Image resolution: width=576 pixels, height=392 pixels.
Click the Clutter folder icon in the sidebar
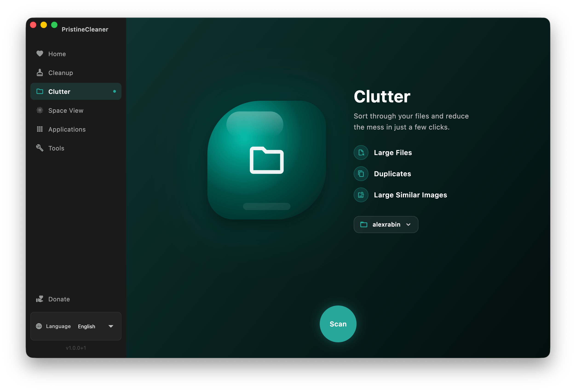click(x=40, y=91)
